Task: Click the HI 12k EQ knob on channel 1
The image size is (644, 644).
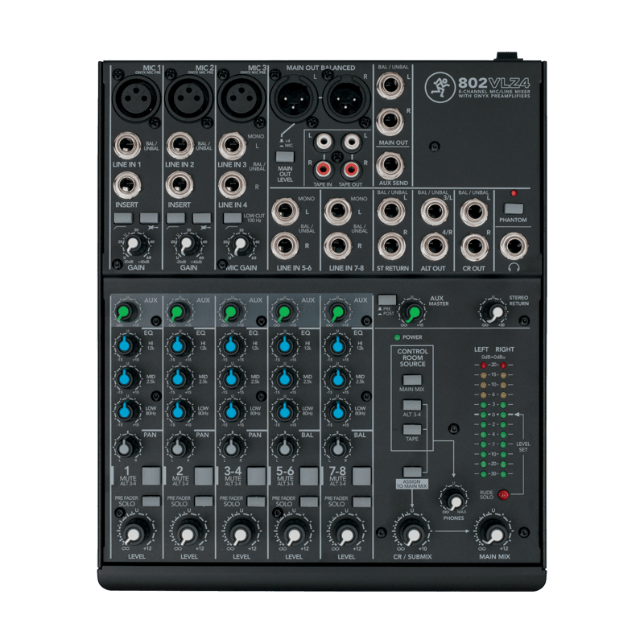Action: (126, 345)
